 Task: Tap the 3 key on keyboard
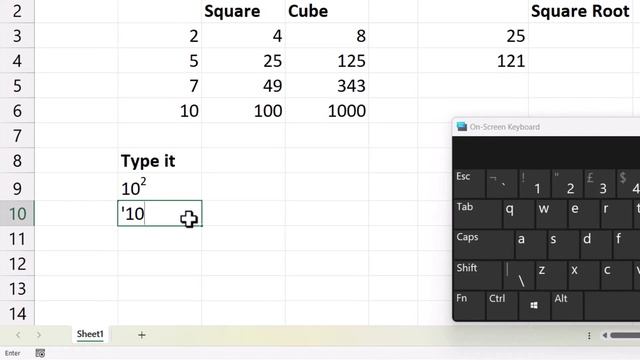tap(600, 183)
